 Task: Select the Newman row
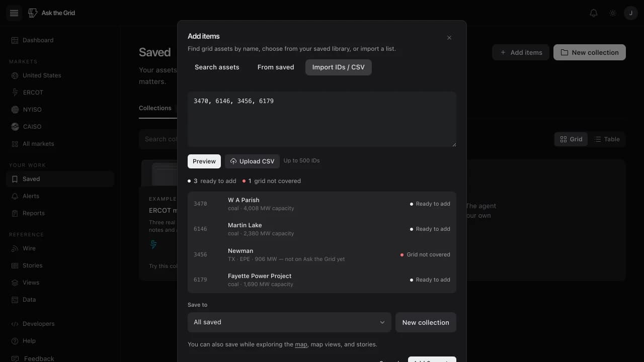322,255
